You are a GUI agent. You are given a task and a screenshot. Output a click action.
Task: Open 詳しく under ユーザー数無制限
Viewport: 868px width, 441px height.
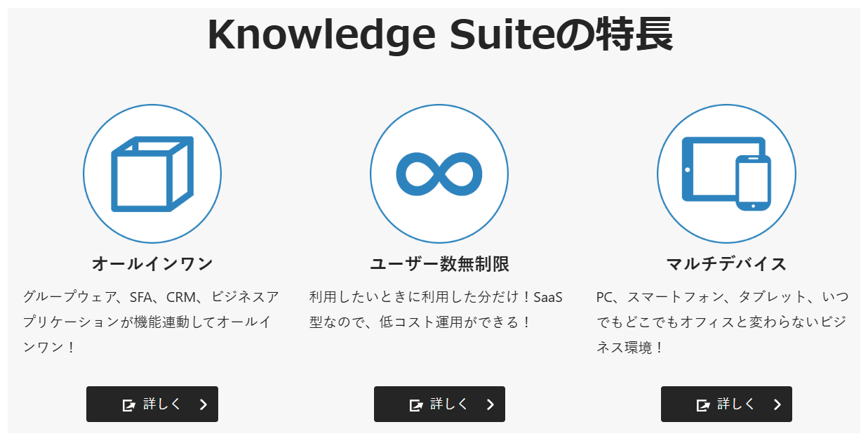(439, 404)
